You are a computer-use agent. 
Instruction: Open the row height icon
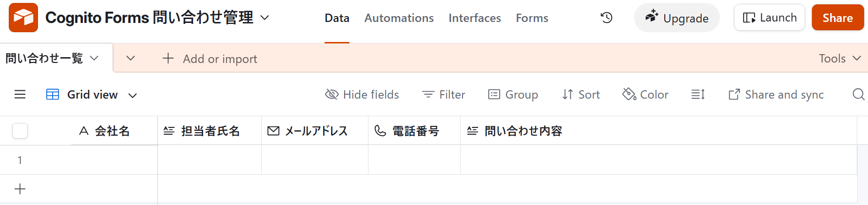(698, 94)
